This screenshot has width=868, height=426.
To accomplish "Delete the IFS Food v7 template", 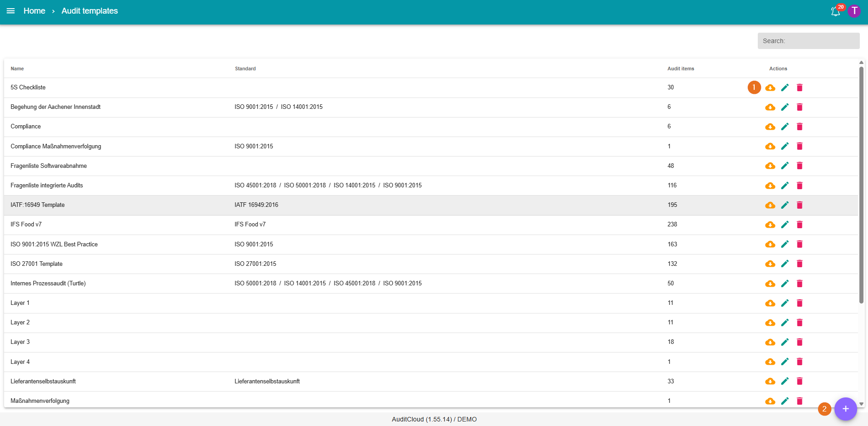I will click(x=800, y=225).
